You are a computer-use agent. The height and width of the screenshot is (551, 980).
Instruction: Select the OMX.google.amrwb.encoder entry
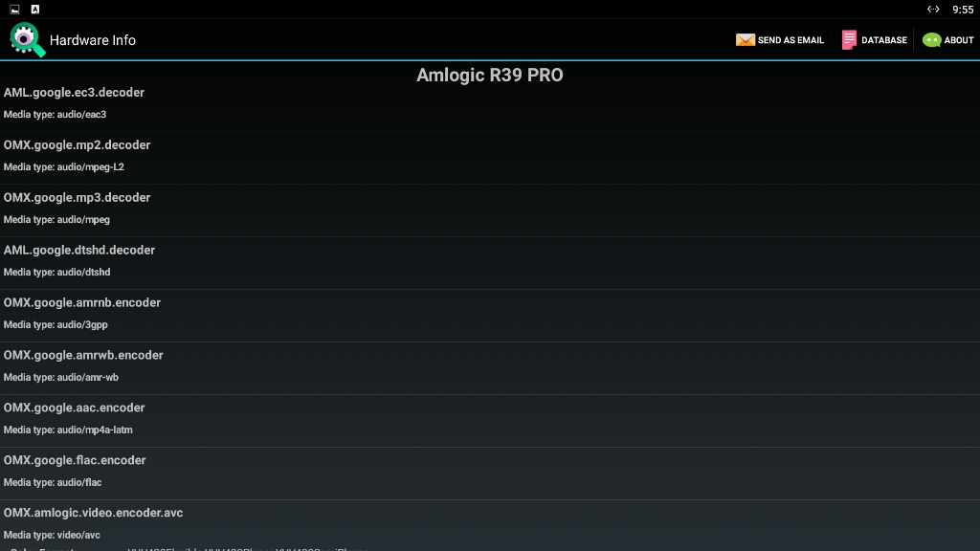tap(490, 366)
